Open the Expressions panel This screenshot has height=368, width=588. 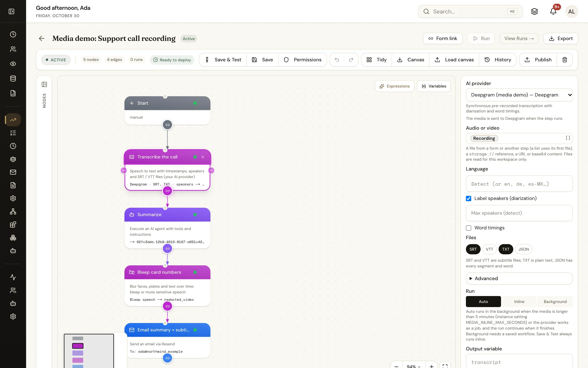(x=395, y=86)
